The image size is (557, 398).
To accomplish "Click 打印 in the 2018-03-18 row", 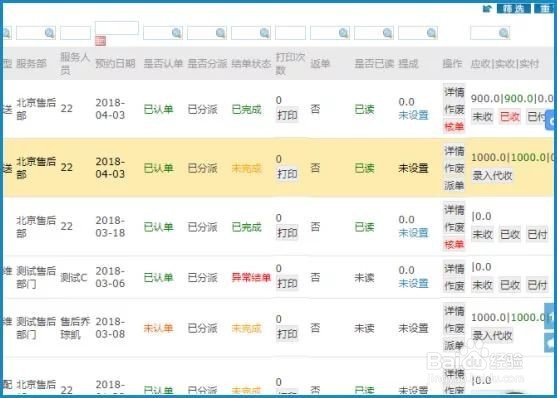I will pyautogui.click(x=287, y=233).
